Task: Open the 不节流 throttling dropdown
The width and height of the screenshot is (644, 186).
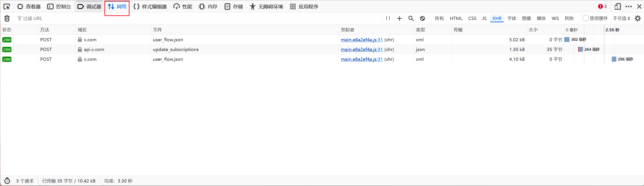Action: tap(621, 19)
